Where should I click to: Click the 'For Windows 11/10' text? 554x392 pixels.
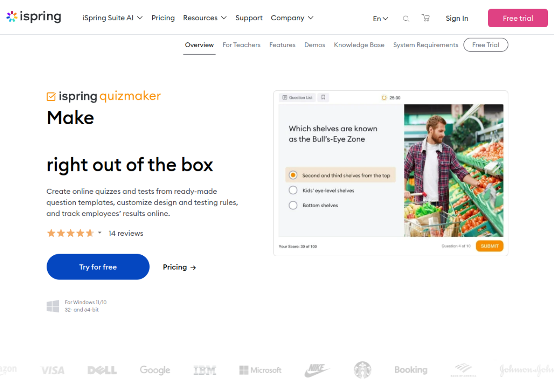coord(86,302)
